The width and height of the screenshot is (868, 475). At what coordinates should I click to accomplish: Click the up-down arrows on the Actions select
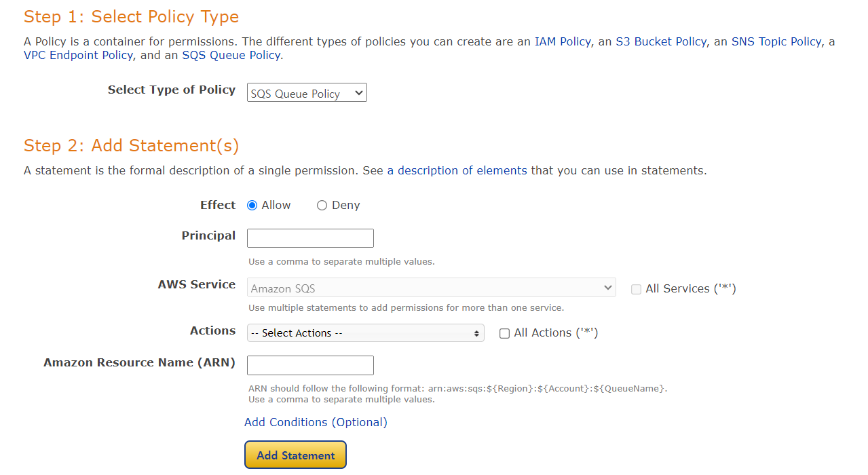click(x=476, y=333)
